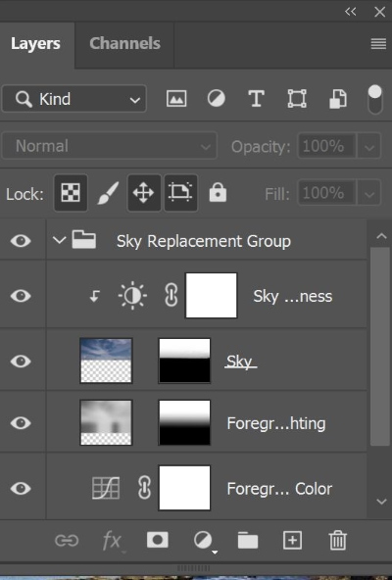Select the brightness adjustment icon on Sky layer
Image resolution: width=392 pixels, height=580 pixels.
click(132, 296)
